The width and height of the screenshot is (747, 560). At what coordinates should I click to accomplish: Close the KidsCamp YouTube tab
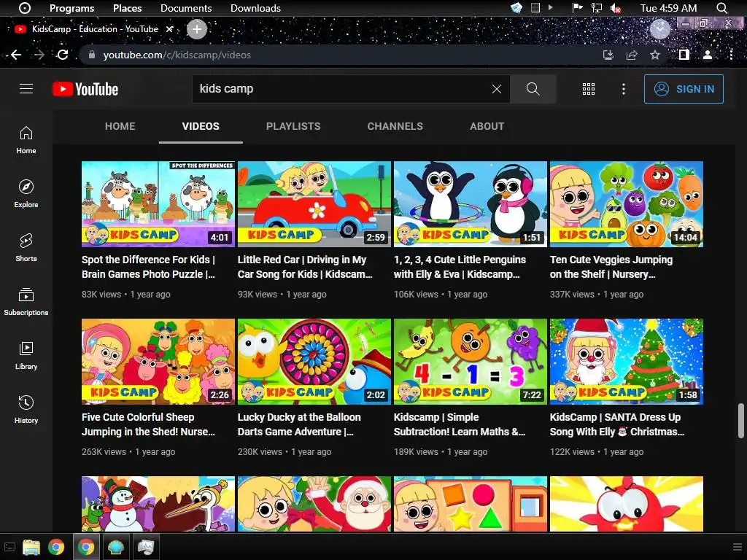point(169,29)
